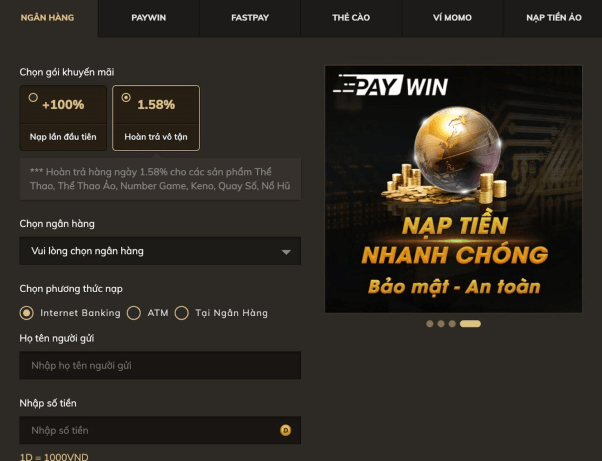Click the PayWin logo in banner
Viewport: 602px width, 461px height.
pyautogui.click(x=390, y=85)
